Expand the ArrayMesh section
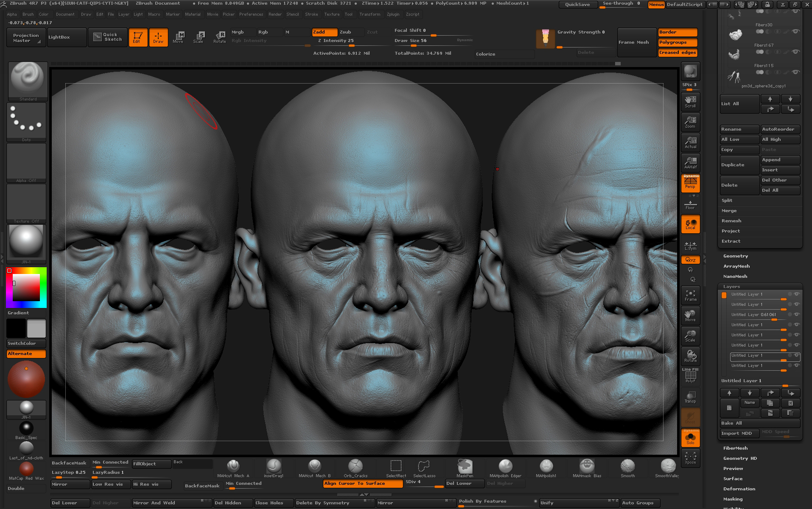The width and height of the screenshot is (812, 509). click(x=736, y=266)
